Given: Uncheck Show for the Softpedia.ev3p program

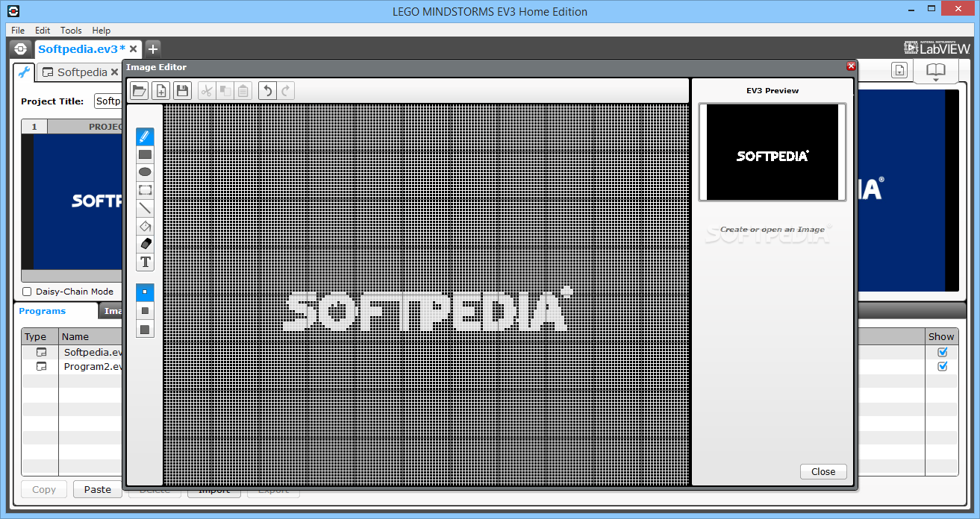Looking at the screenshot, I should [943, 352].
